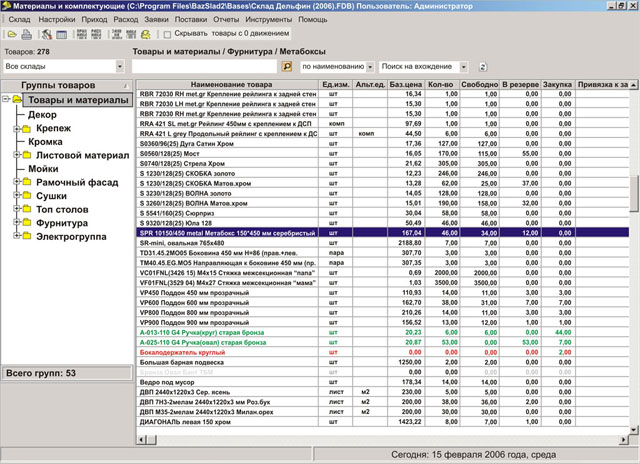Select row Большая барная подвеска

point(383,362)
